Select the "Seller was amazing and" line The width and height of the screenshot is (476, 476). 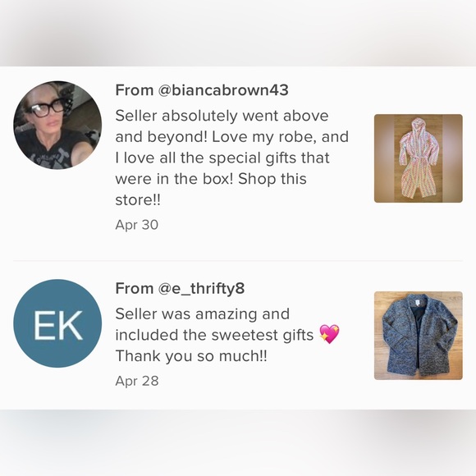203,314
